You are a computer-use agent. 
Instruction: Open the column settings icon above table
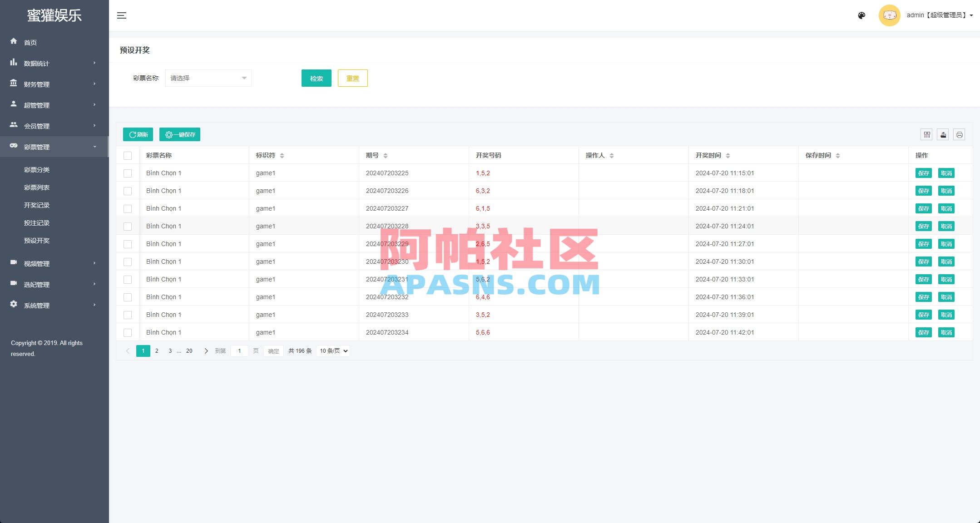tap(927, 134)
